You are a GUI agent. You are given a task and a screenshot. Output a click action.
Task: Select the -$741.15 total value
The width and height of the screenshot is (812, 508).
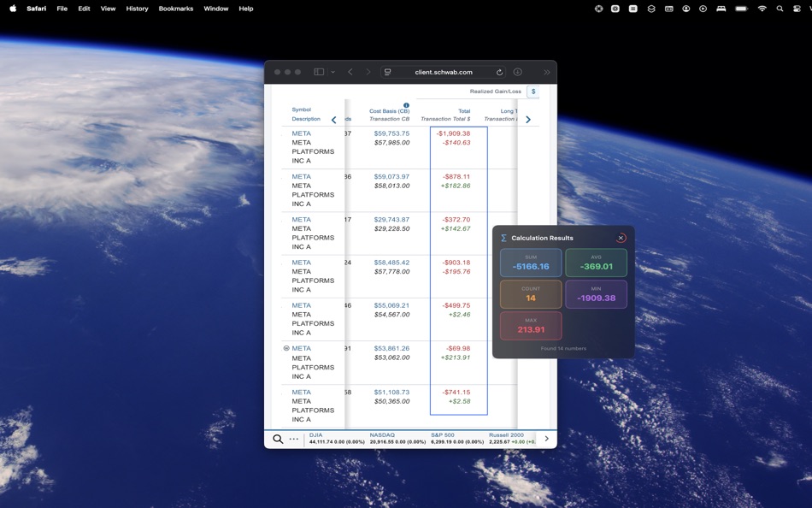(x=456, y=392)
